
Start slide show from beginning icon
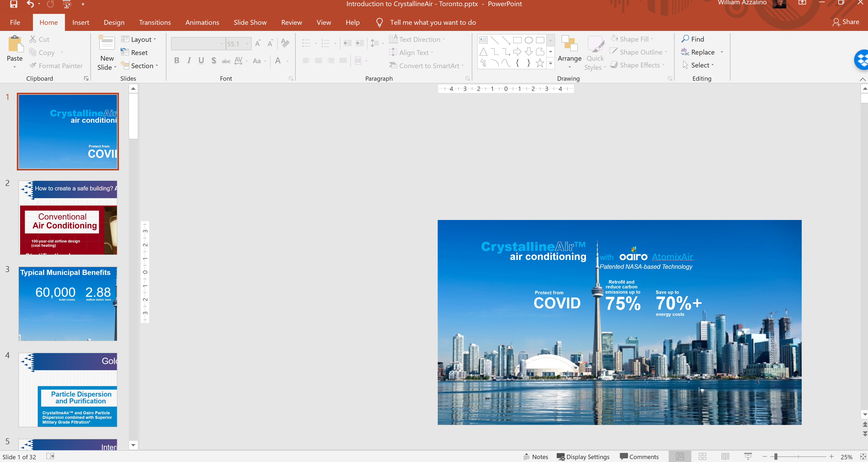point(67,4)
